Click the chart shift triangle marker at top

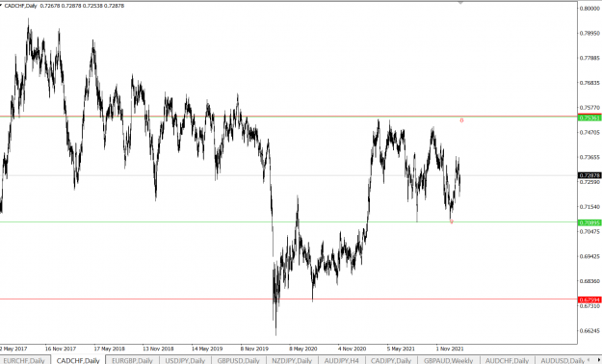pos(460,3)
